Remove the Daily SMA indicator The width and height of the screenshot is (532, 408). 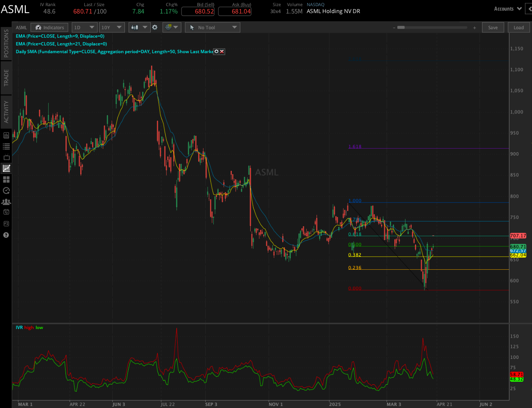[222, 52]
